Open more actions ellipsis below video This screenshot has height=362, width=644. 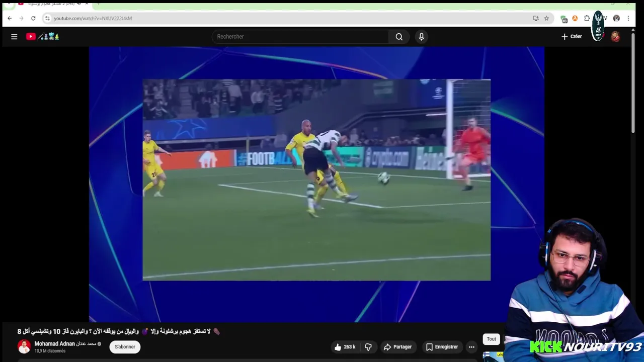(x=471, y=347)
